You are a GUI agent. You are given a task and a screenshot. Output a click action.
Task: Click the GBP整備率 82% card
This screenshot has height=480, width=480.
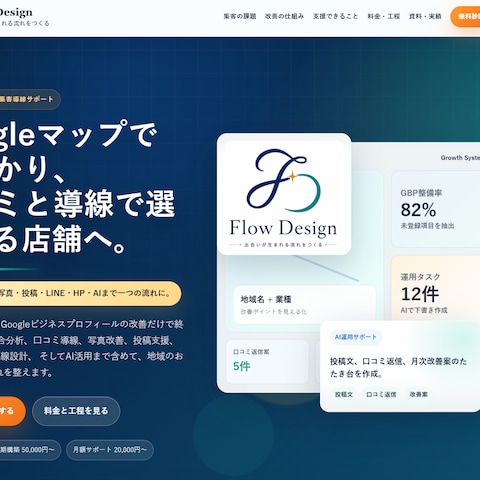436,209
